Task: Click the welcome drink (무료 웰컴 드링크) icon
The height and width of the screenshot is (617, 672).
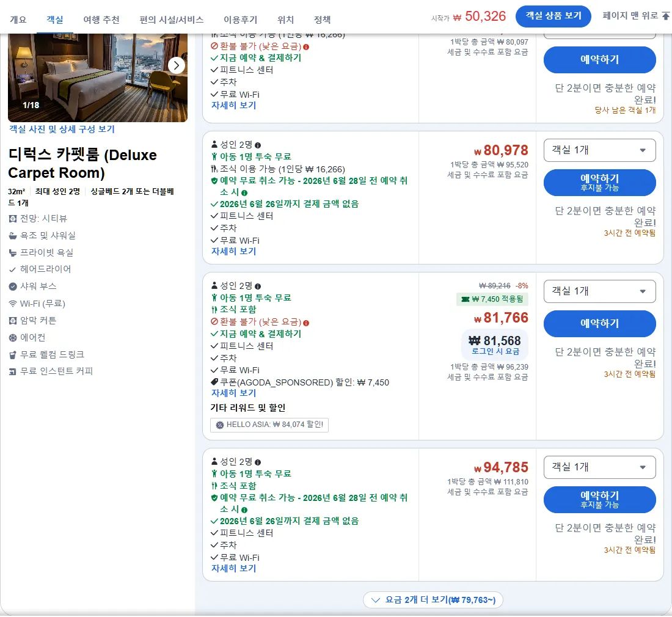Action: (13, 355)
